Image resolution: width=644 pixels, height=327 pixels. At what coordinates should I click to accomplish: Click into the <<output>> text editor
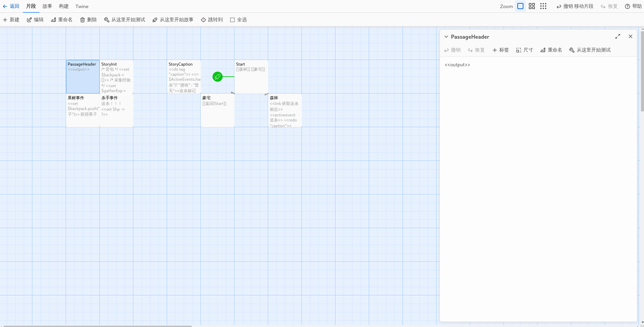pyautogui.click(x=538, y=188)
